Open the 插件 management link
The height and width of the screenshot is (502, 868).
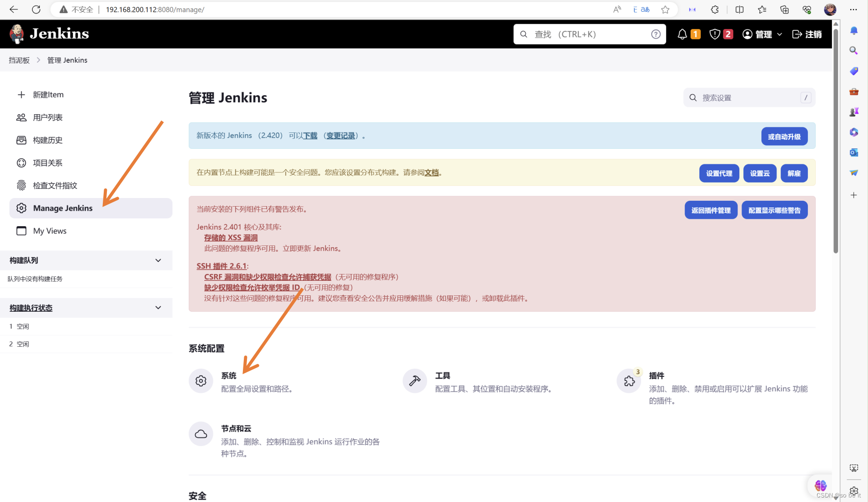[x=656, y=375]
